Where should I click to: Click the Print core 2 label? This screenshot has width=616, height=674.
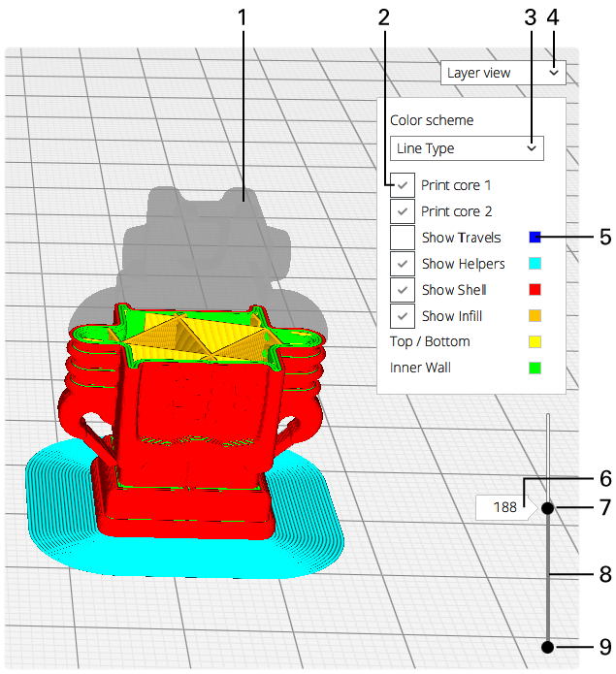456,211
